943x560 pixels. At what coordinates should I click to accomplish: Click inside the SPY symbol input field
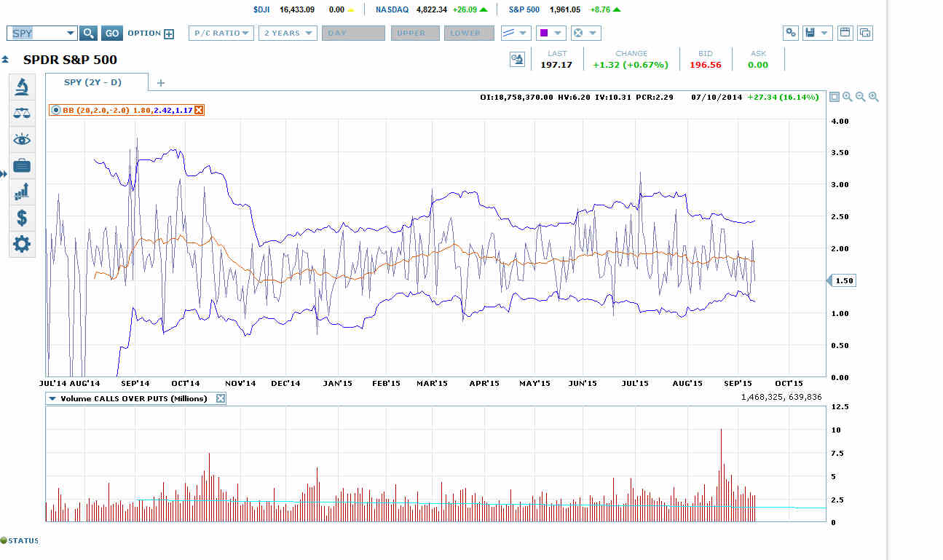click(36, 33)
